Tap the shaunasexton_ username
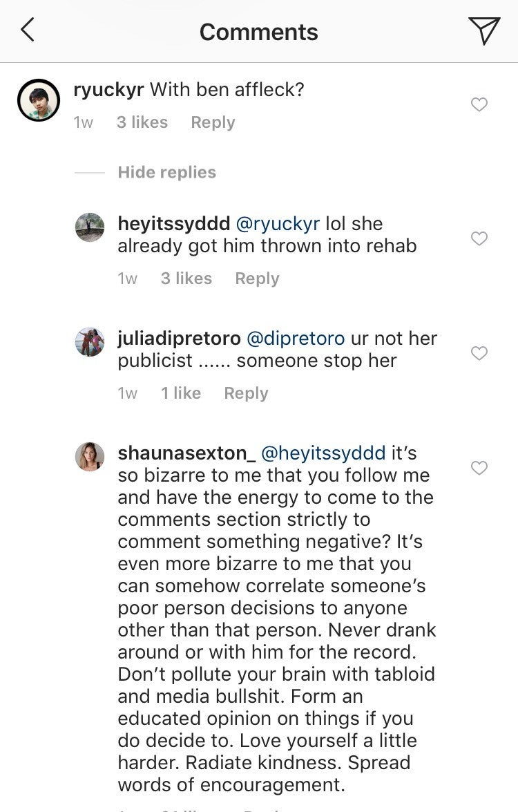The width and height of the screenshot is (518, 812). 186,453
